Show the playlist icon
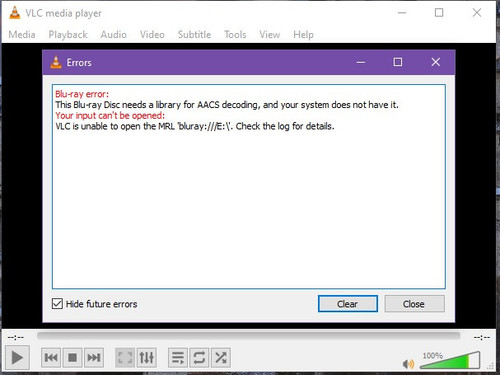This screenshot has width=500, height=375. pyautogui.click(x=178, y=358)
